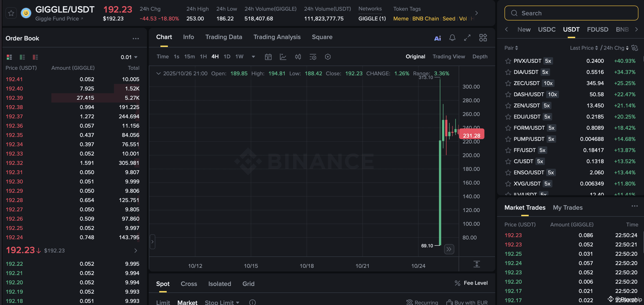Show buy orders only in order book

pos(22,57)
